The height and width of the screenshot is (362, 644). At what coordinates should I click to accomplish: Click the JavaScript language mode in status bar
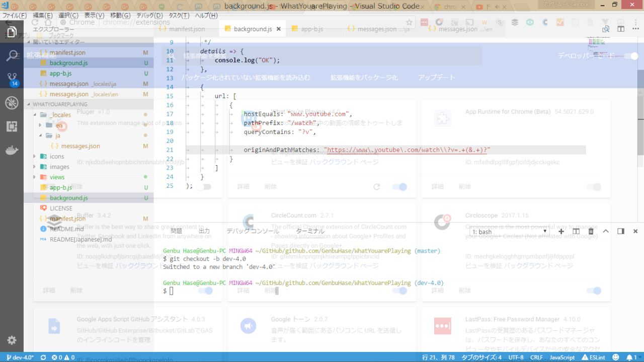click(562, 357)
